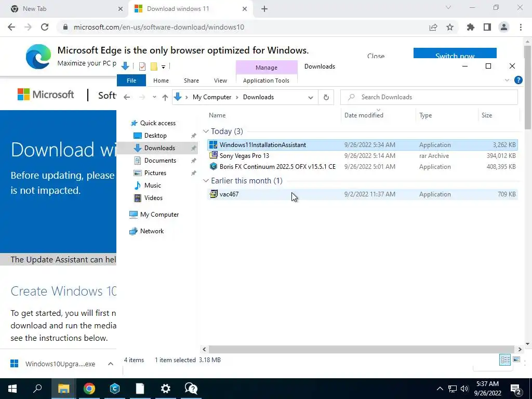
Task: Open Chrome three-dot menu
Action: pos(521,27)
